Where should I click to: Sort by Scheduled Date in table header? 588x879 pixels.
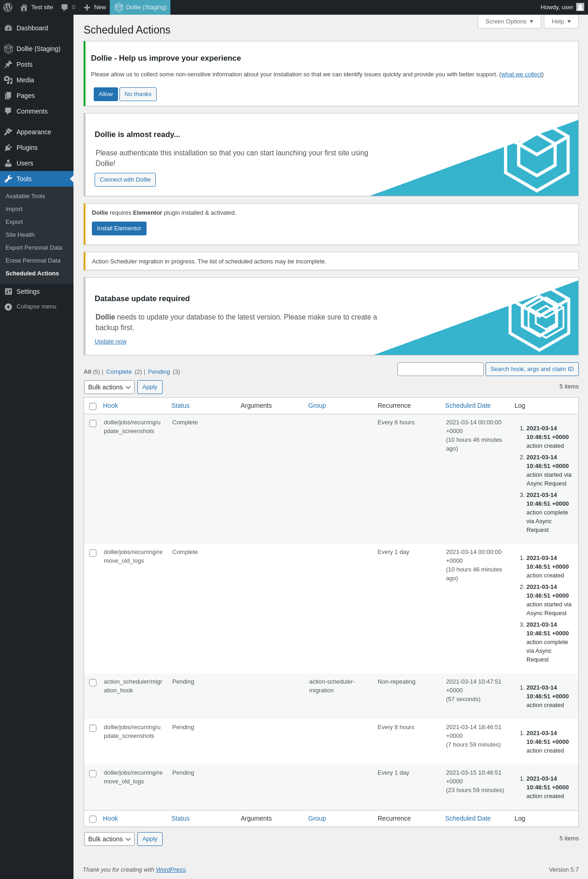468,405
